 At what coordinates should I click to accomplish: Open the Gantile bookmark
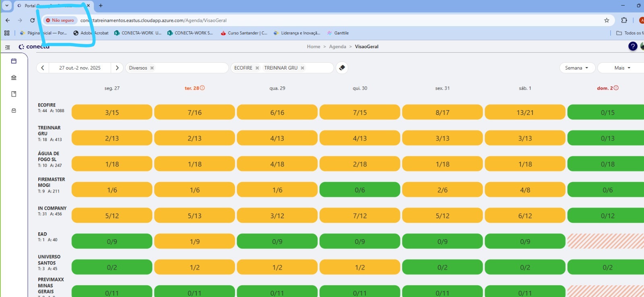[338, 33]
